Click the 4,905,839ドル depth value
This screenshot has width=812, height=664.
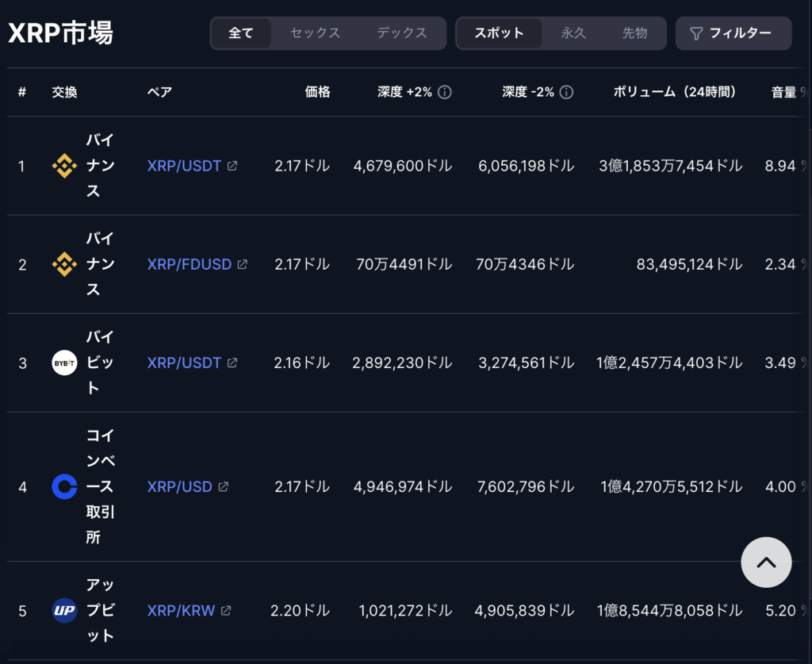(x=525, y=610)
